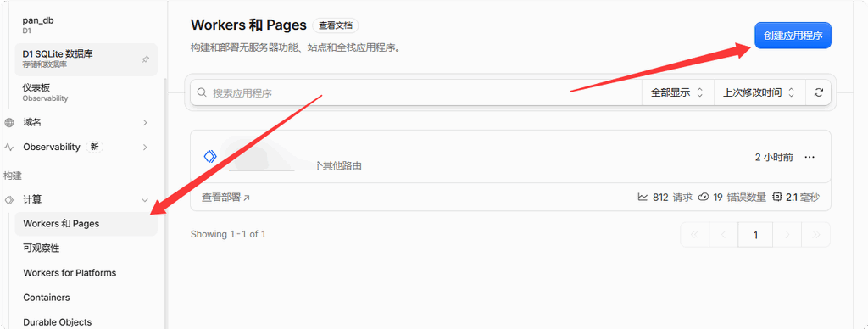Pin the D1 SQLite 数据库 sidebar item

146,59
